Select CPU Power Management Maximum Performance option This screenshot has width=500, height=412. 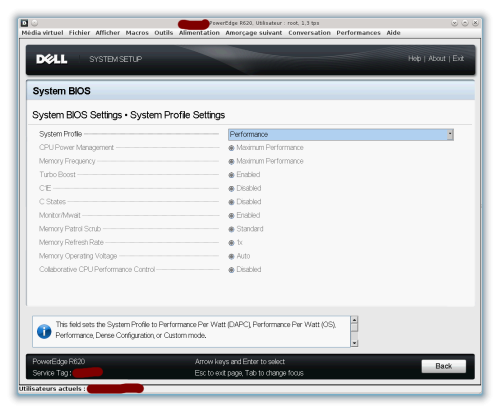[x=266, y=148]
